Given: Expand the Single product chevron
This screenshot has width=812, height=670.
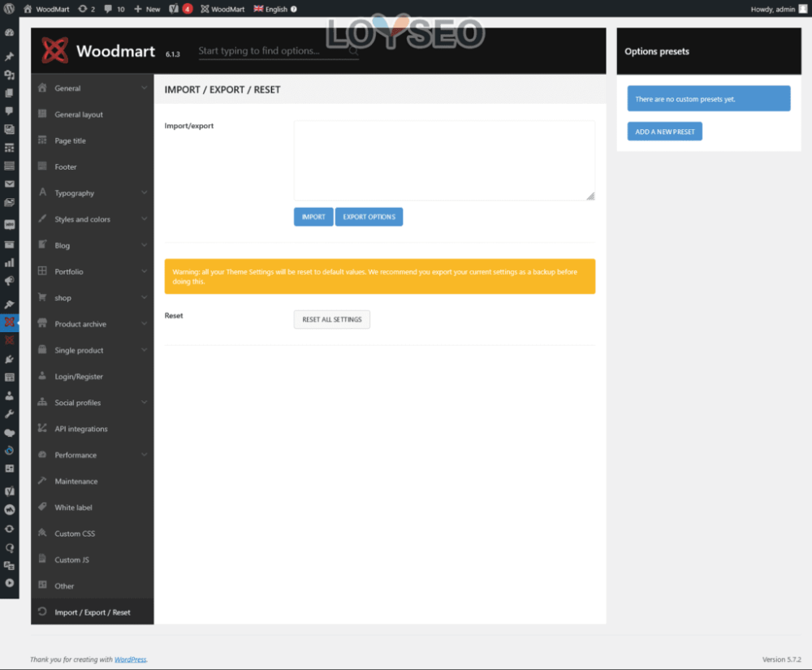Looking at the screenshot, I should [x=144, y=350].
